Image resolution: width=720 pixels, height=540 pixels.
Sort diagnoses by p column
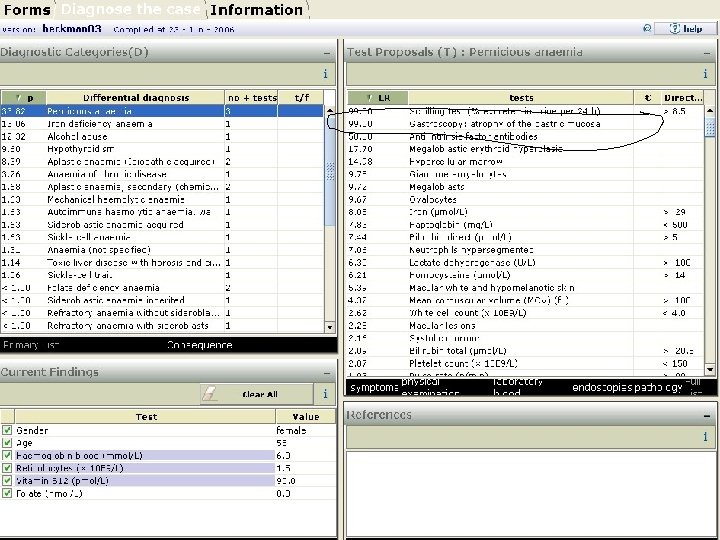(x=23, y=97)
